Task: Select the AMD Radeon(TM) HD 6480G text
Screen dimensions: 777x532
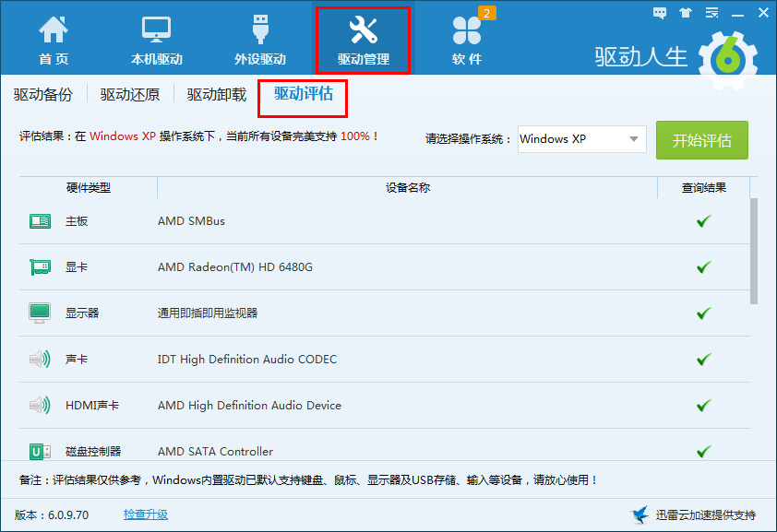Action: point(235,267)
